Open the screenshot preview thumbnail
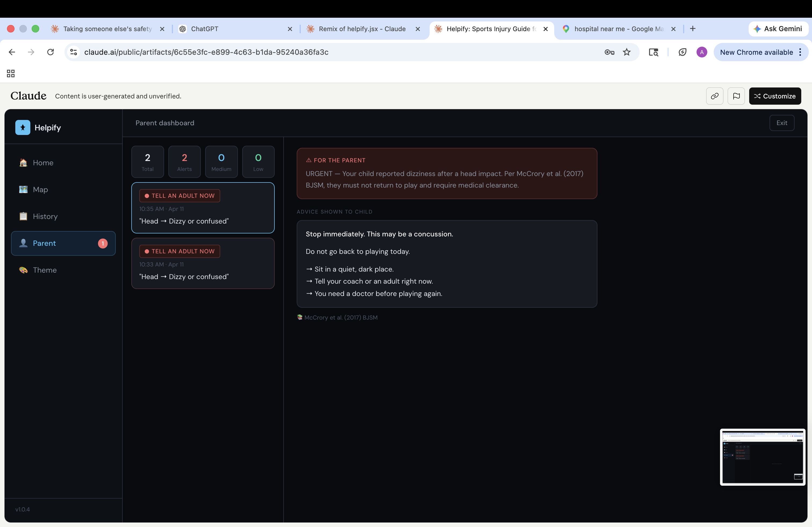 tap(762, 457)
